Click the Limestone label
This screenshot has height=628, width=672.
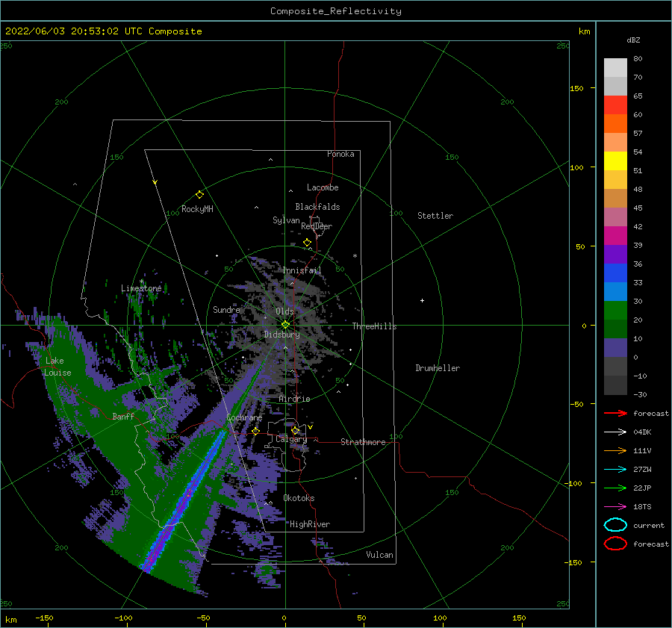(141, 288)
